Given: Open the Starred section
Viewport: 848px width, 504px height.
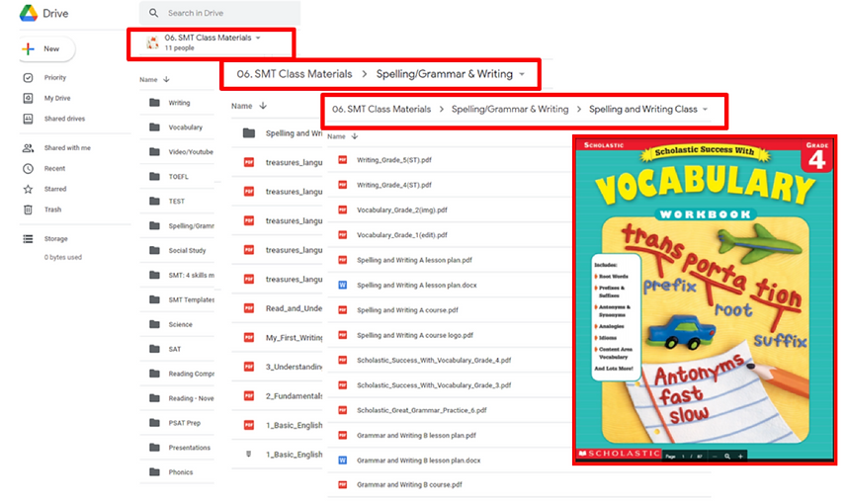Looking at the screenshot, I should coord(55,190).
